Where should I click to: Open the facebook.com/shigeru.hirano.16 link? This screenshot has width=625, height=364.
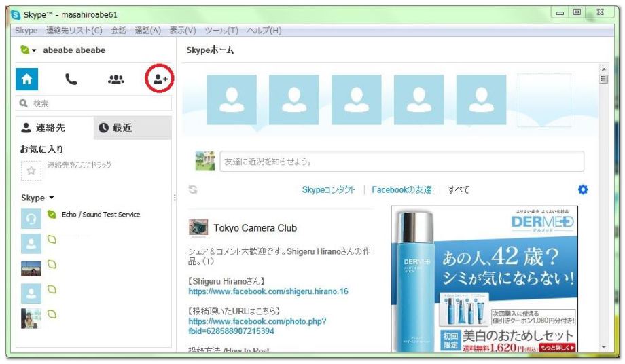pyautogui.click(x=268, y=291)
